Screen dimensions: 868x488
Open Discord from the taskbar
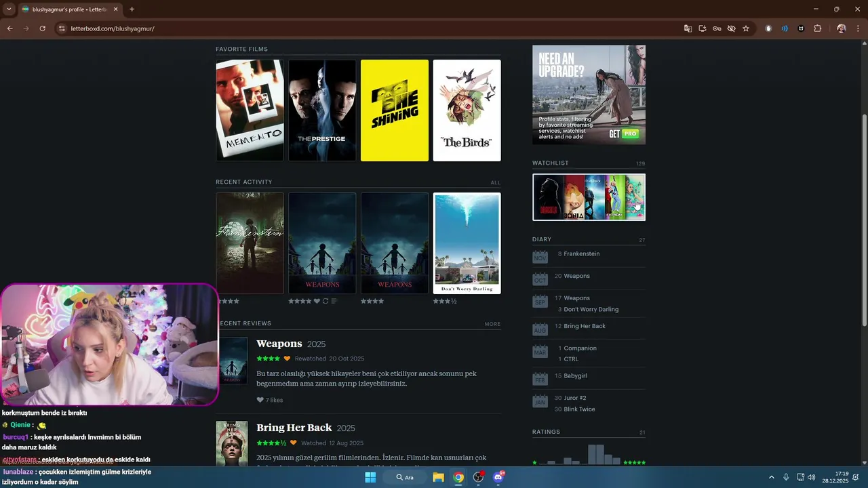click(498, 477)
